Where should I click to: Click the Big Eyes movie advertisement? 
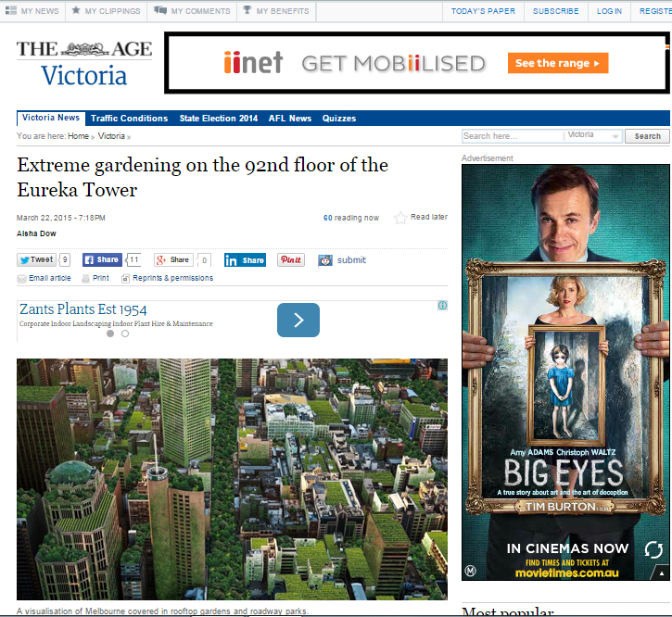[565, 372]
